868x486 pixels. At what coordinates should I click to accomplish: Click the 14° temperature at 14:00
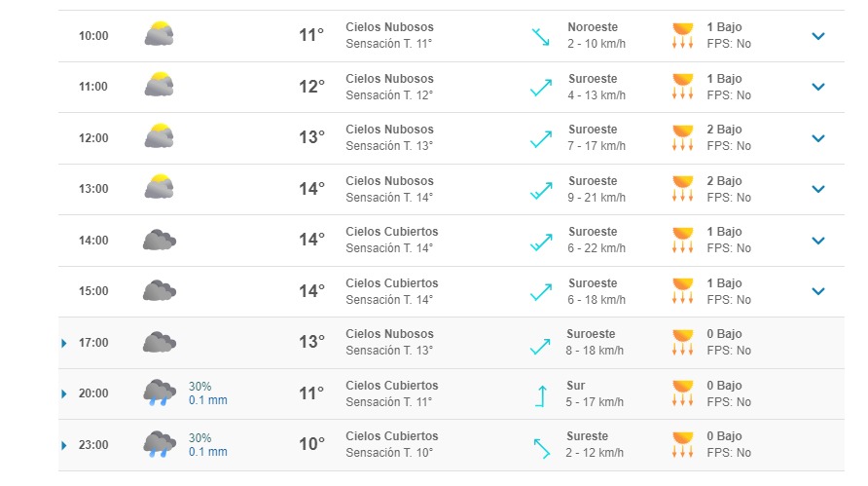311,240
